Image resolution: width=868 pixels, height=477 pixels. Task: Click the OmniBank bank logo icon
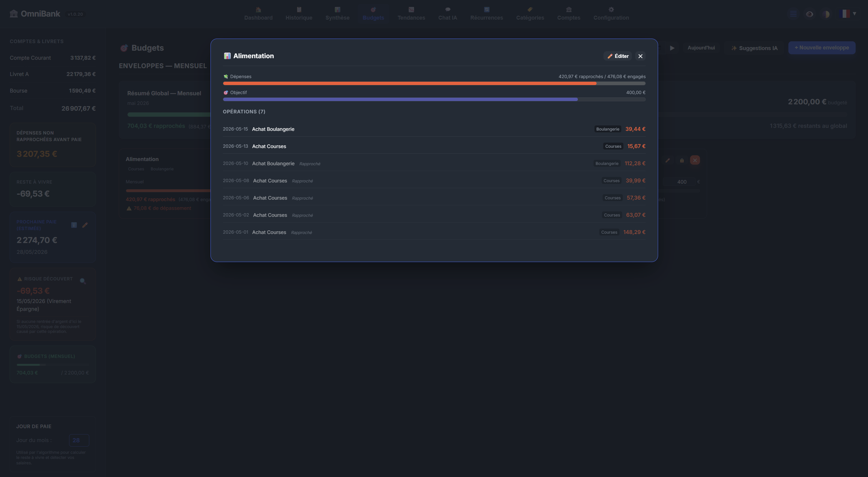[14, 14]
